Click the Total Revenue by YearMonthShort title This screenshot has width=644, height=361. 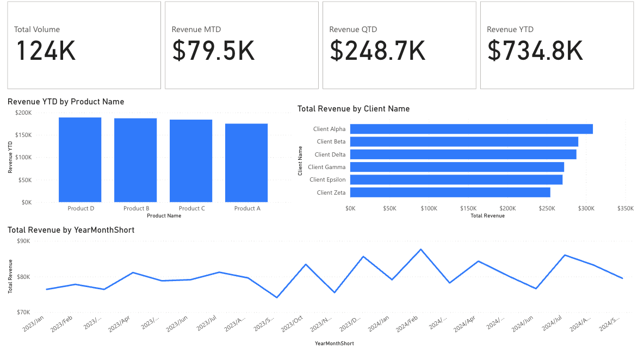[71, 230]
